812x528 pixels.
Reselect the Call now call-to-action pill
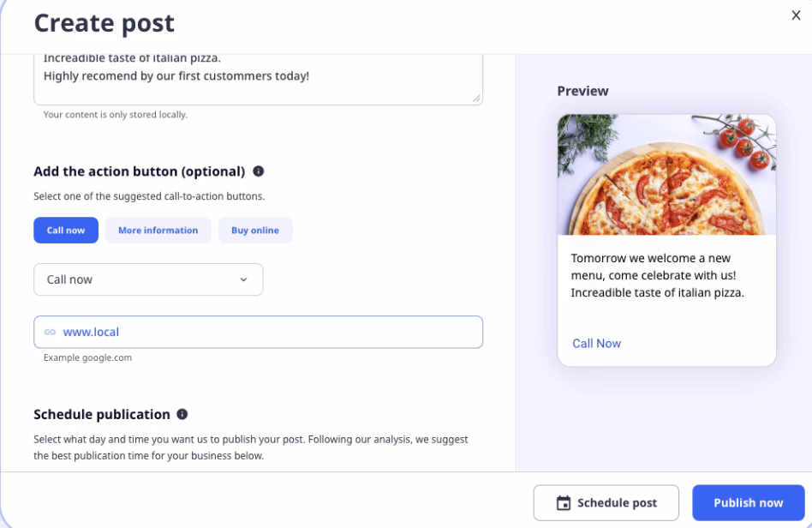pos(66,230)
